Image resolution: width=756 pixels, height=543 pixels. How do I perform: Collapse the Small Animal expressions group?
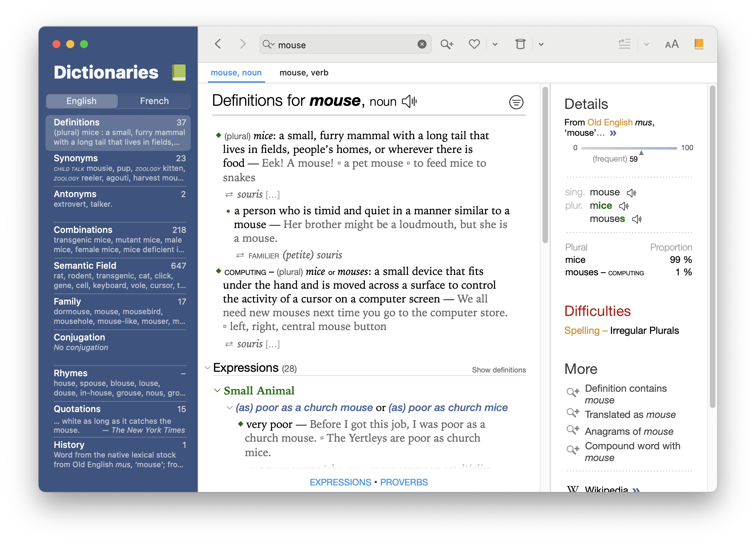click(217, 390)
